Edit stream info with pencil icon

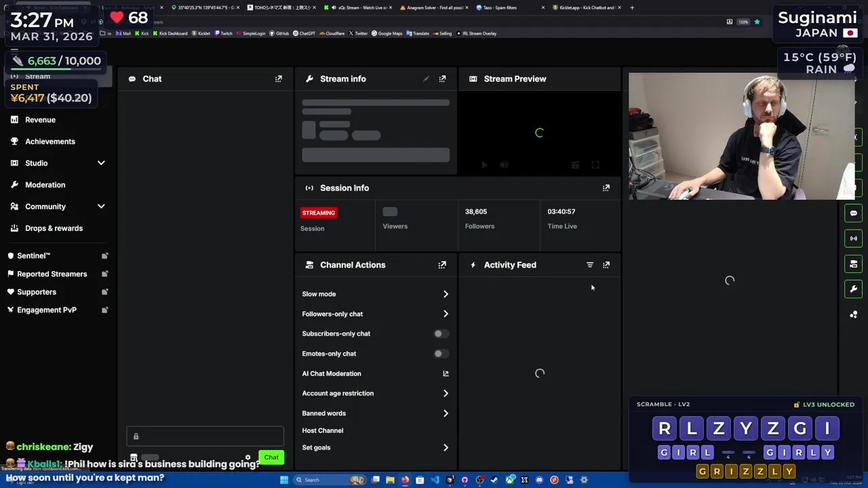point(426,79)
